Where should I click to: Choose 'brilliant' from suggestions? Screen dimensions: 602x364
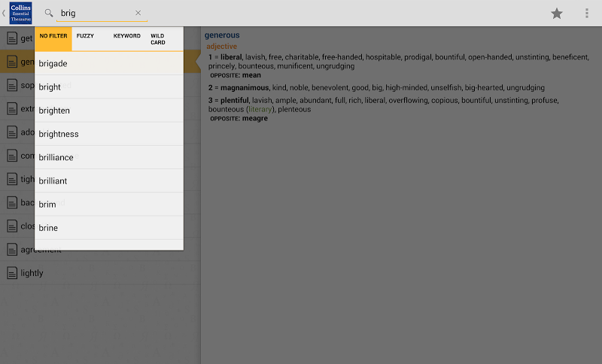tap(109, 180)
